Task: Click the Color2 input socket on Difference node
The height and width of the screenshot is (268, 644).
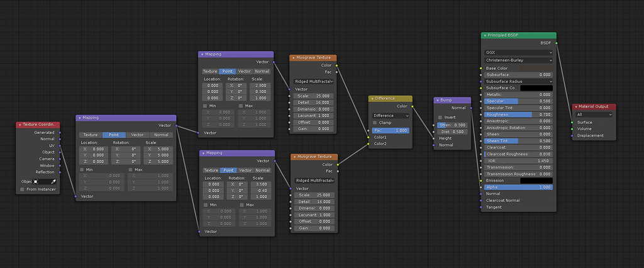Action: (369, 144)
